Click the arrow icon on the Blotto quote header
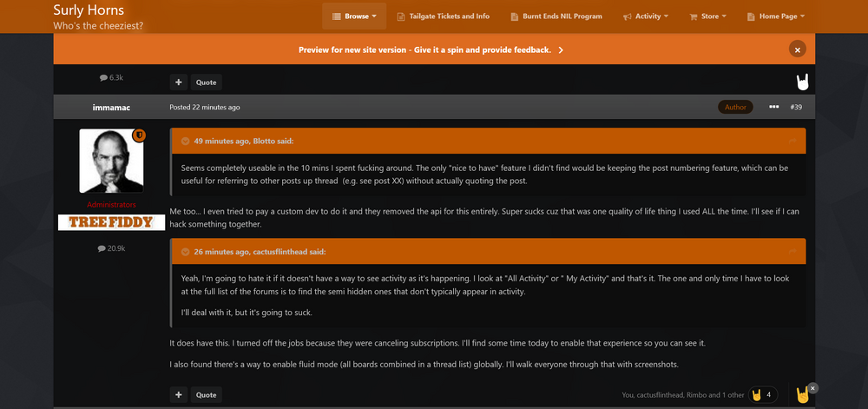868x409 pixels. [792, 141]
